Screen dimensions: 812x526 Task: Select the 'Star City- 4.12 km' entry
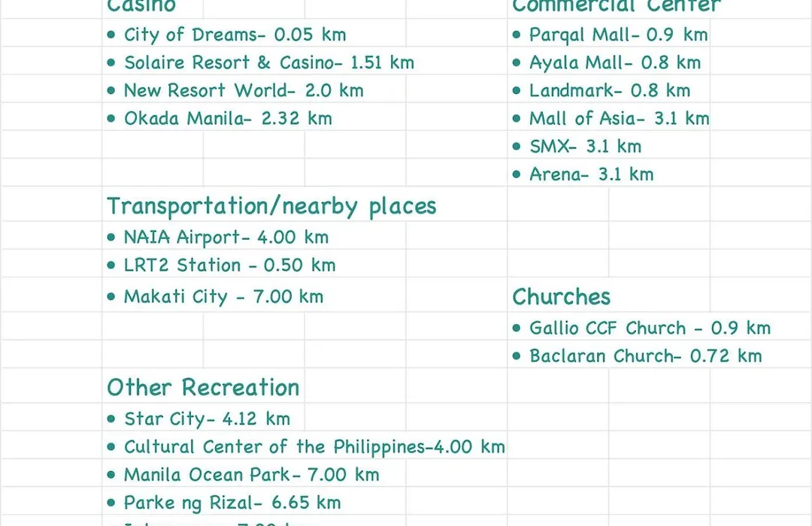point(208,419)
